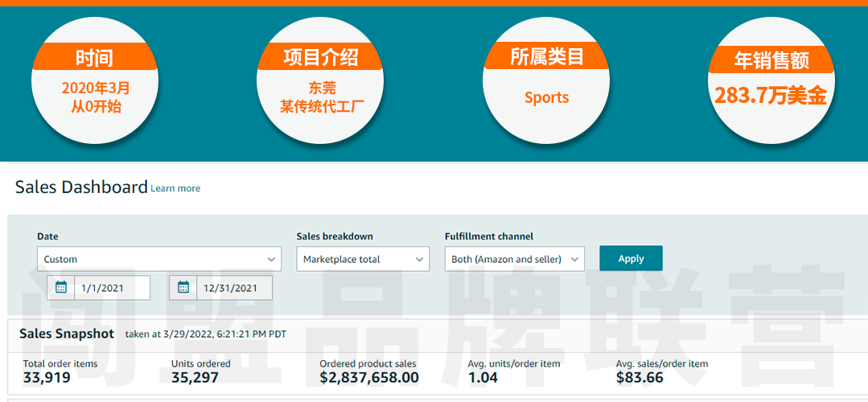Viewport: 868px width, 402px height.
Task: Select the orange 年销售额 label
Action: pos(771,60)
